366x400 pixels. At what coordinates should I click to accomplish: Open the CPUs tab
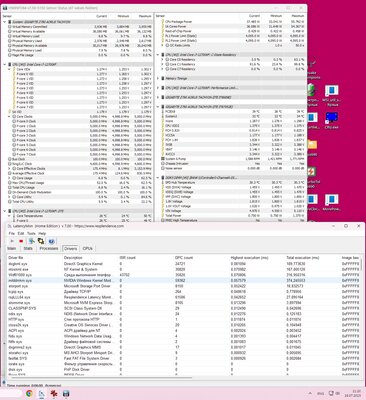point(88,249)
